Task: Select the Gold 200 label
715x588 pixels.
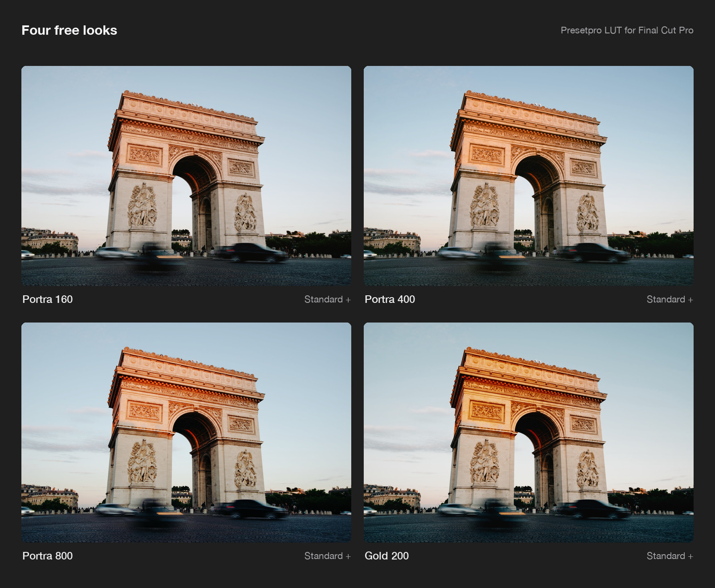Action: point(387,556)
